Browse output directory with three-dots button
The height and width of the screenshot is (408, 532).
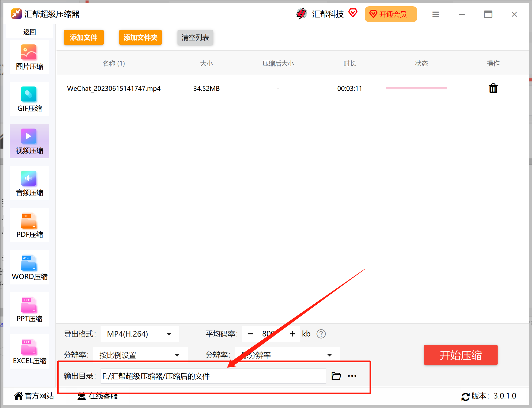point(352,376)
